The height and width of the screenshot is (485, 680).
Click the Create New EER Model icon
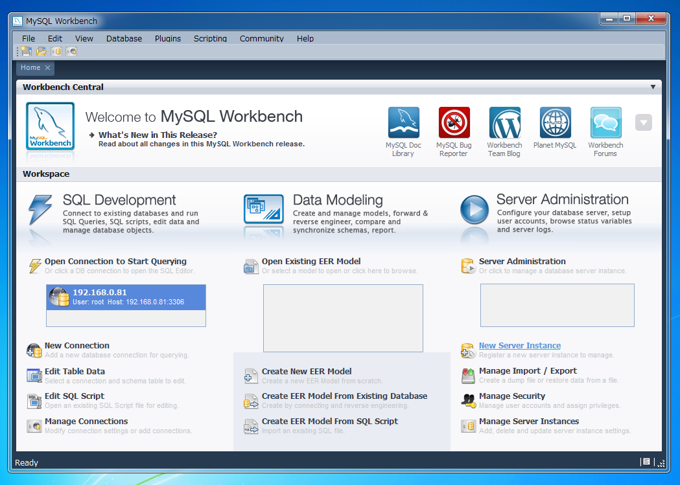(251, 376)
